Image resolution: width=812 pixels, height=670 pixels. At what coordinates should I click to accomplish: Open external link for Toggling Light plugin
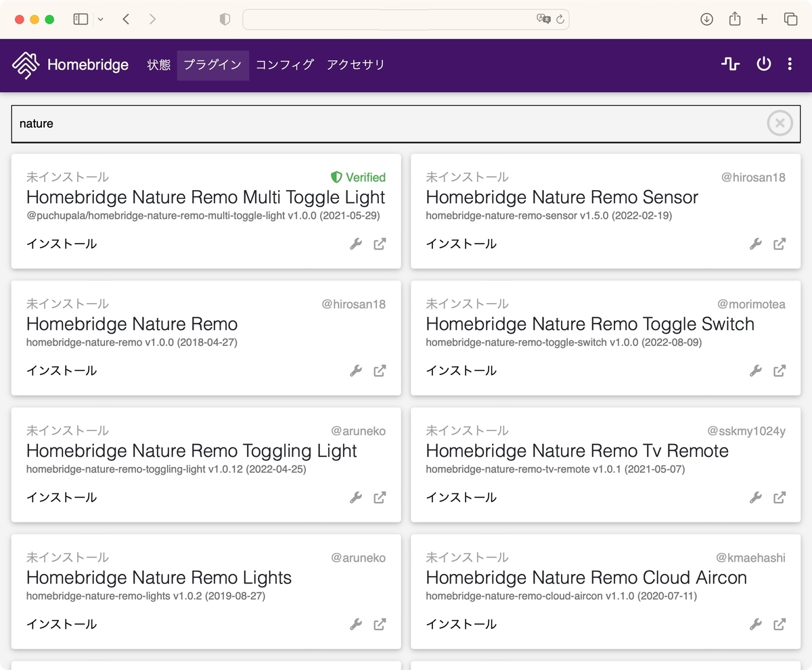pos(380,497)
